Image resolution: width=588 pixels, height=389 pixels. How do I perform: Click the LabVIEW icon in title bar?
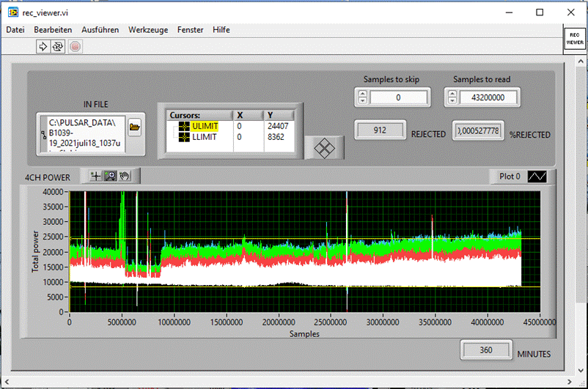[13, 12]
